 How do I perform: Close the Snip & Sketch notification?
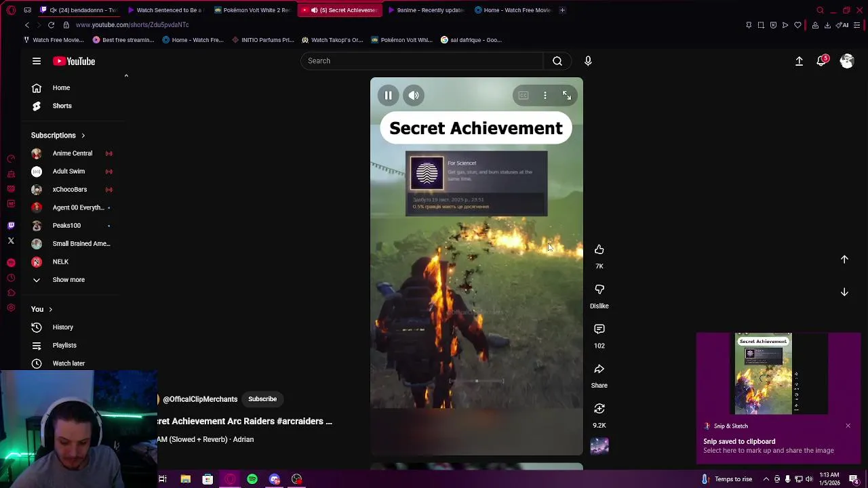848,426
